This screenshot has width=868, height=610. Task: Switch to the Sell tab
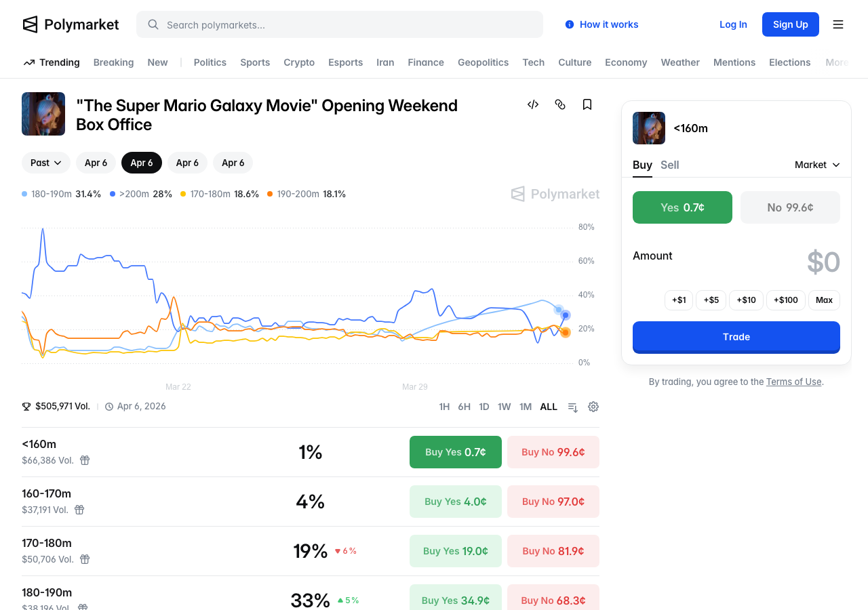[x=669, y=165]
